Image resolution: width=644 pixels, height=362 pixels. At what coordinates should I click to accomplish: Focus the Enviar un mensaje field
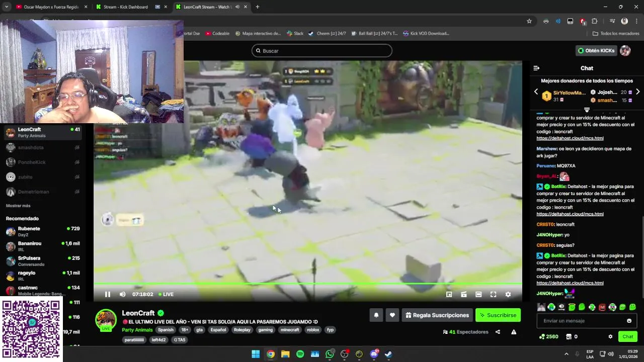[587, 321]
